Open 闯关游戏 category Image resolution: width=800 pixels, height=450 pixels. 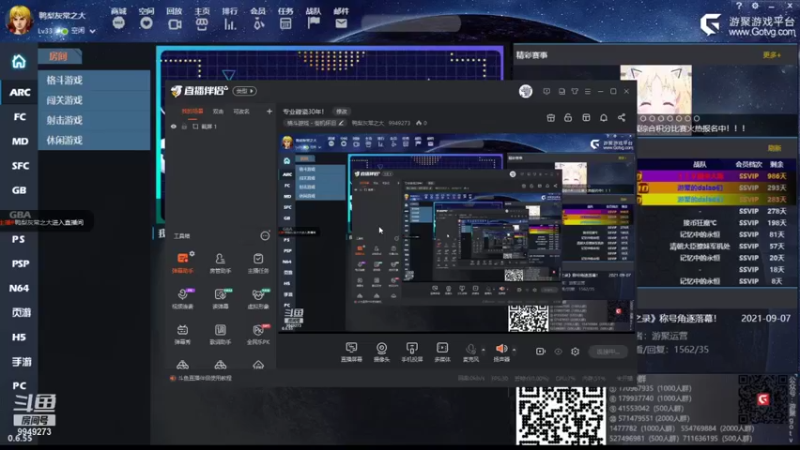[94, 101]
